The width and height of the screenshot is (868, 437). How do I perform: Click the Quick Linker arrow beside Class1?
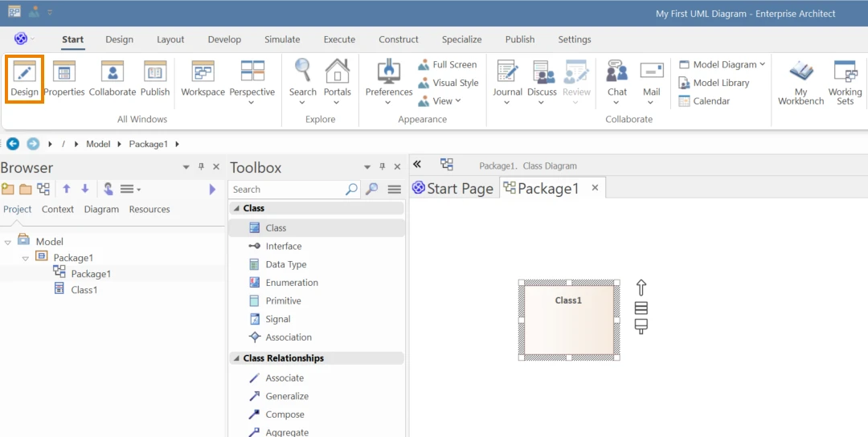pos(641,288)
